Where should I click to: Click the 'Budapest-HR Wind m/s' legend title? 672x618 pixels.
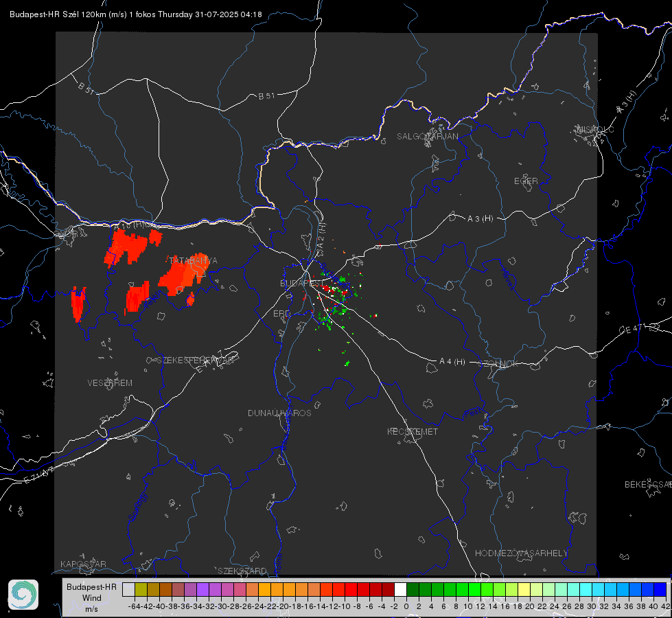pos(91,598)
